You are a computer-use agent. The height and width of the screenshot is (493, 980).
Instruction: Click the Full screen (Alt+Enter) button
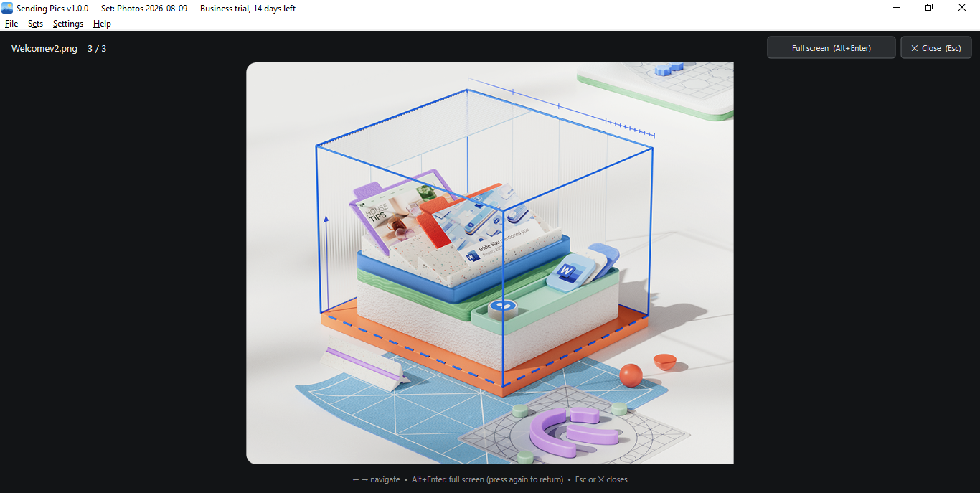(831, 48)
